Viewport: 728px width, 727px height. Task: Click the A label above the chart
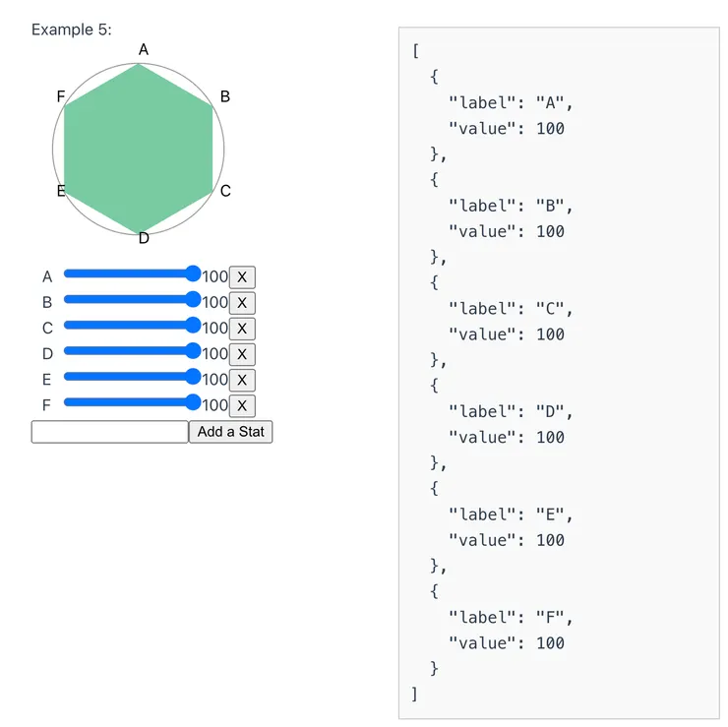pos(144,49)
